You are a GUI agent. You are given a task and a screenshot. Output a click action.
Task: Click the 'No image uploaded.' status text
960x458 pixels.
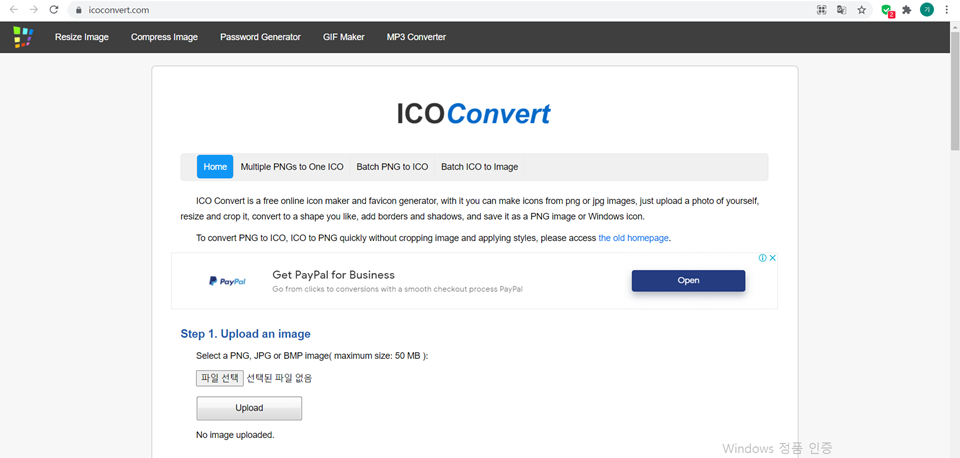[x=235, y=435]
